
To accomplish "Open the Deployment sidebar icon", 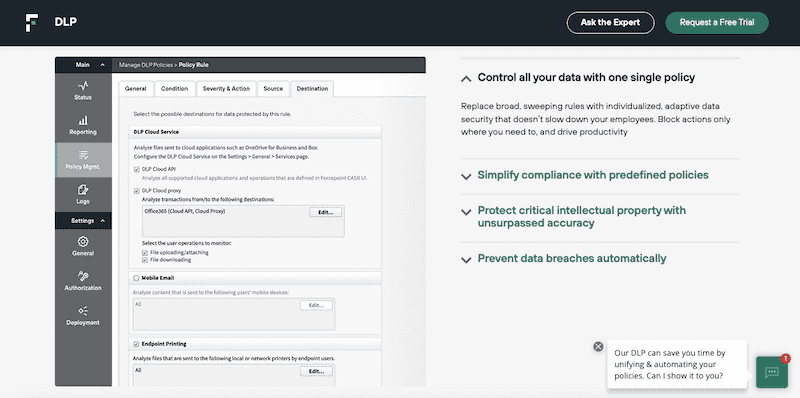I will tap(83, 311).
